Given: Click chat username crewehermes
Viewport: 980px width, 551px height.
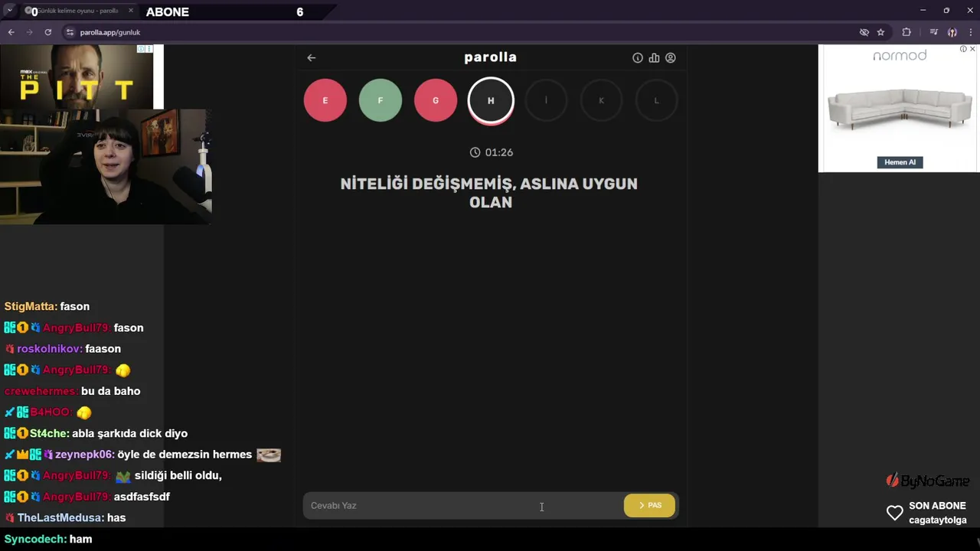Looking at the screenshot, I should 41,391.
